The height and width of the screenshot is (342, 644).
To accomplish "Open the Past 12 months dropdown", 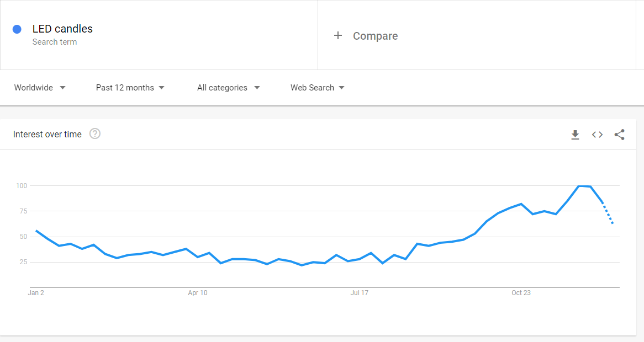I will pos(130,88).
